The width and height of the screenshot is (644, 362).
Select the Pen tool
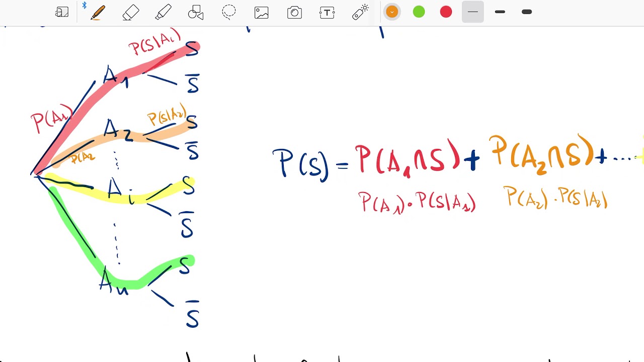98,12
